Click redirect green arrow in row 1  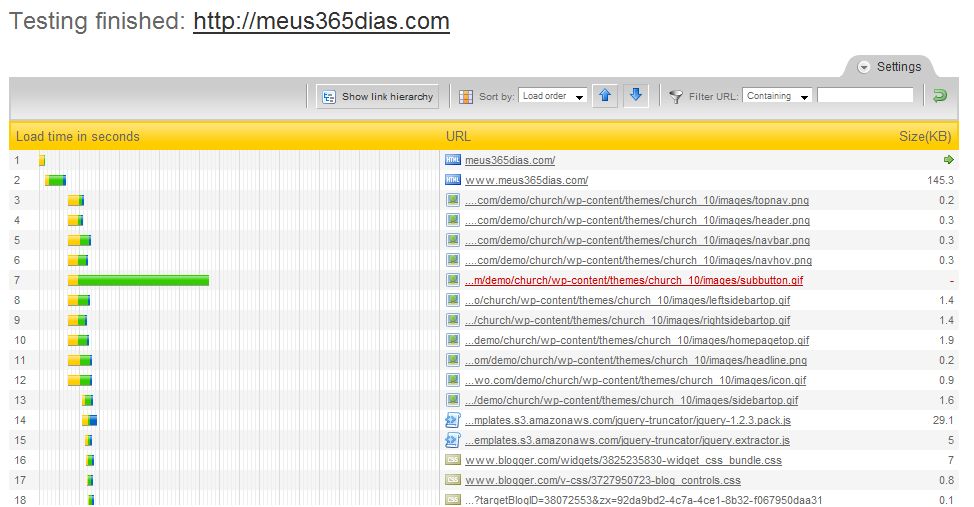[x=949, y=160]
